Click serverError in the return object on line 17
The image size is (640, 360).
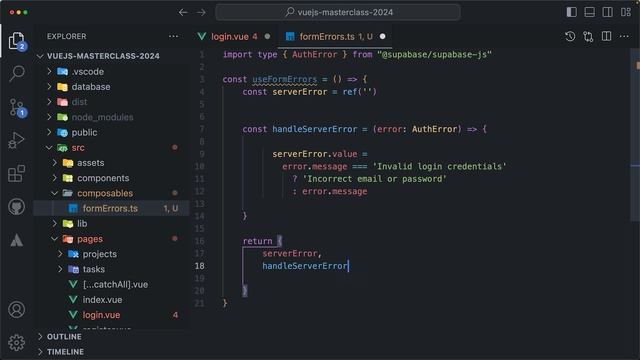click(x=289, y=253)
